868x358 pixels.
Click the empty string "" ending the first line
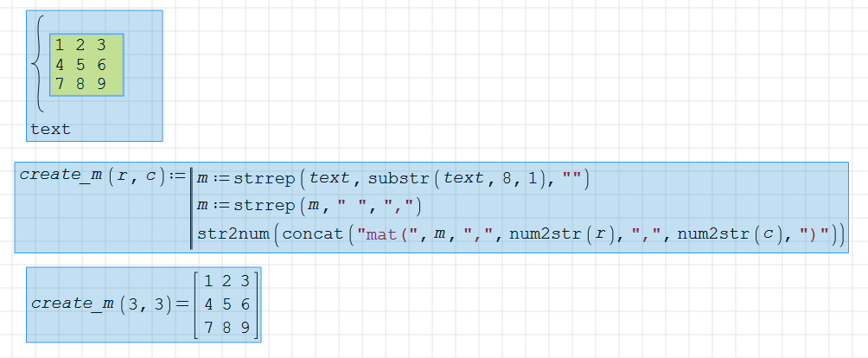pyautogui.click(x=571, y=178)
